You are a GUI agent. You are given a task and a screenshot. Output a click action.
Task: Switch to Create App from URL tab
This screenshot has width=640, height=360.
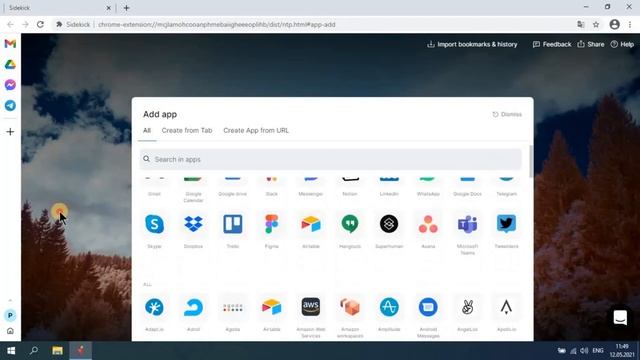coord(256,131)
